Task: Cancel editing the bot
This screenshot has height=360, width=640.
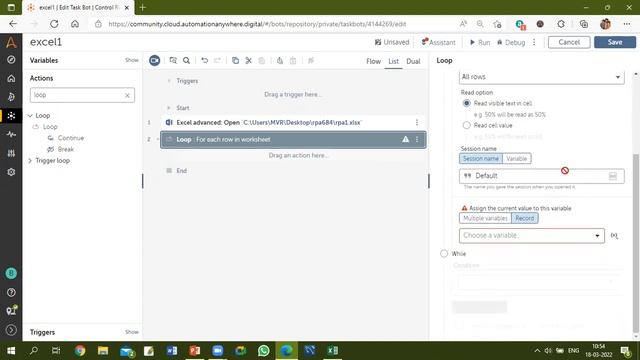Action: [x=569, y=42]
